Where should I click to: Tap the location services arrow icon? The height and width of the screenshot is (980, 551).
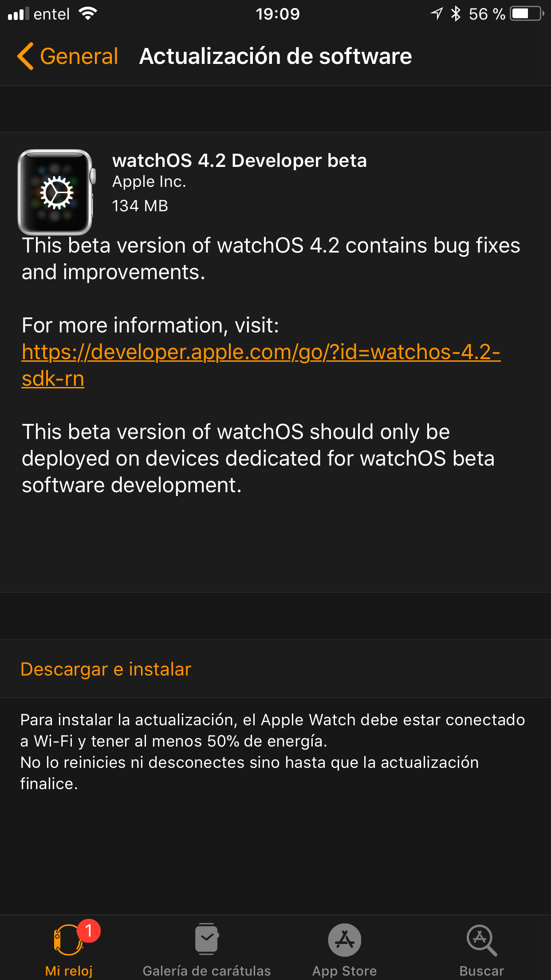coord(437,14)
